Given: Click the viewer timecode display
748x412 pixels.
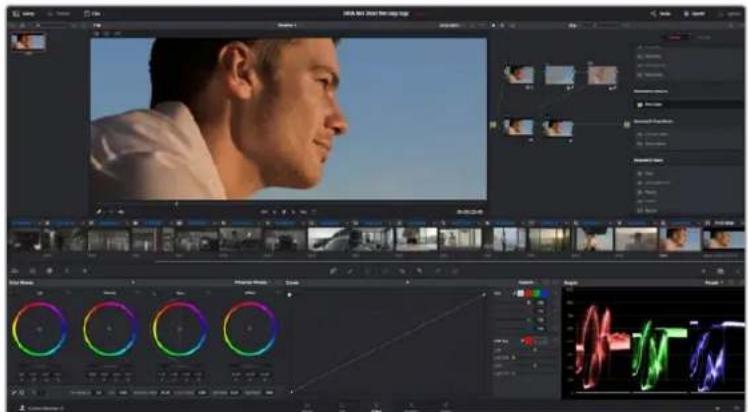Looking at the screenshot, I should pos(469,212).
